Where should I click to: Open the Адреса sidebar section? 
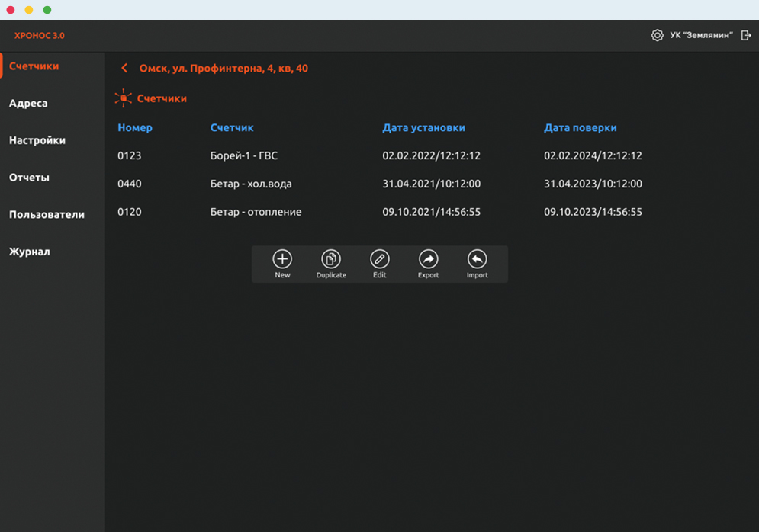point(28,104)
